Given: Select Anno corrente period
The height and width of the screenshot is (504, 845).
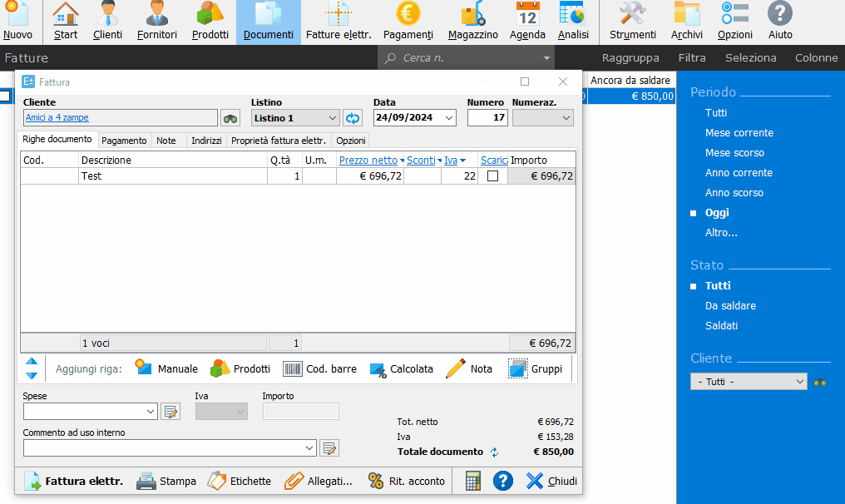Looking at the screenshot, I should pos(739,172).
